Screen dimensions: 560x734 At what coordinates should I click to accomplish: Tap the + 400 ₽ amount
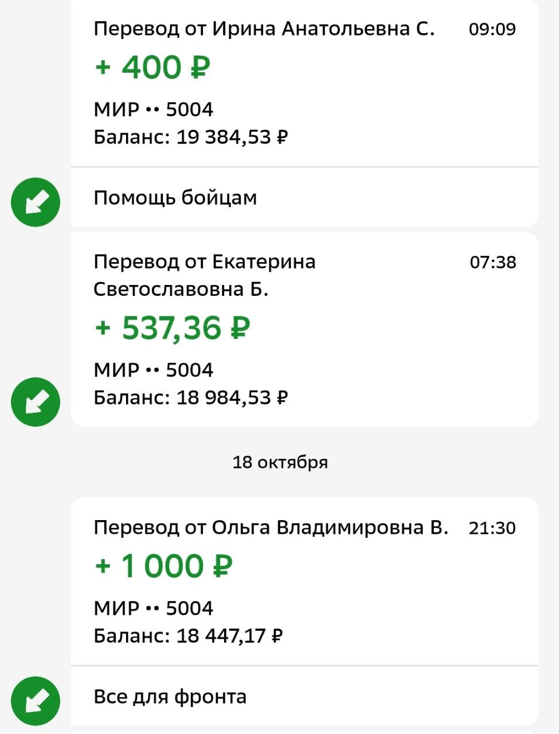(x=152, y=67)
